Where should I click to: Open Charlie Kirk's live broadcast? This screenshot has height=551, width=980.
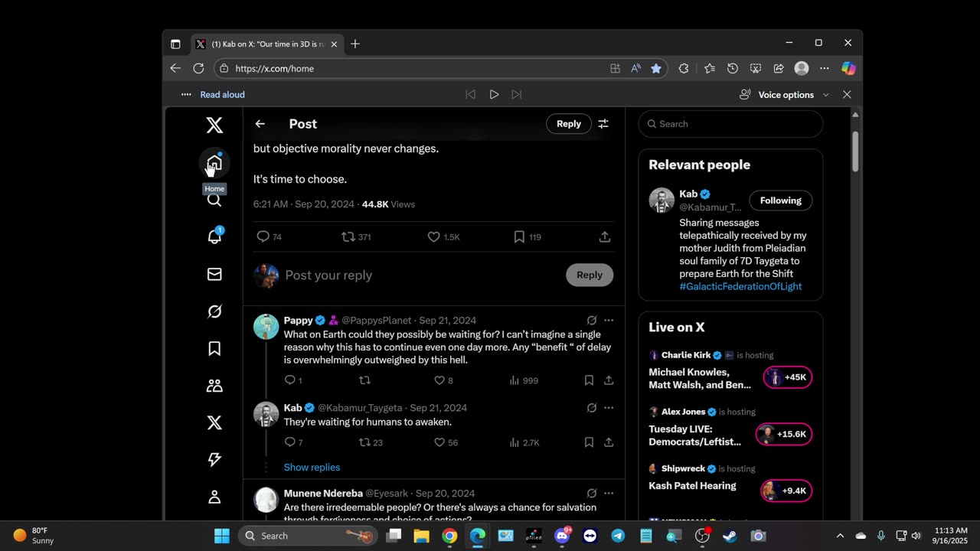click(730, 372)
